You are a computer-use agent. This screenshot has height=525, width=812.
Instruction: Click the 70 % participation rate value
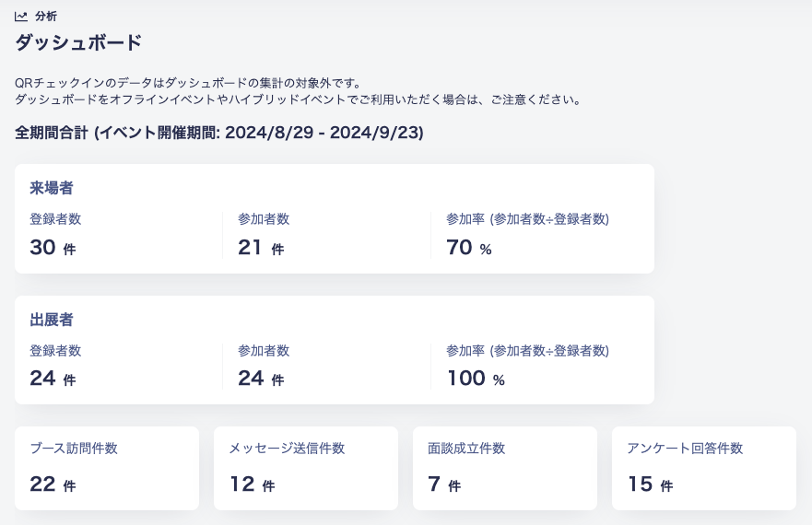[469, 248]
